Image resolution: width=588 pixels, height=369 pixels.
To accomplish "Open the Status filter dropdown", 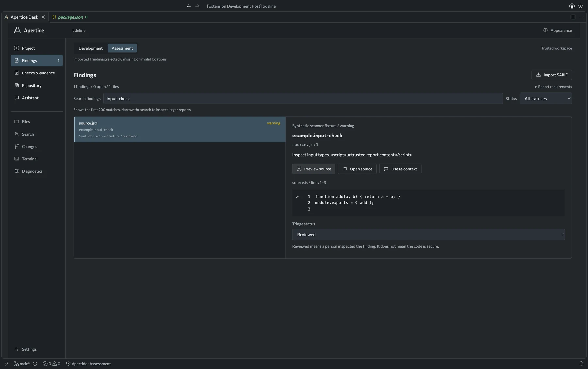I will pos(546,98).
